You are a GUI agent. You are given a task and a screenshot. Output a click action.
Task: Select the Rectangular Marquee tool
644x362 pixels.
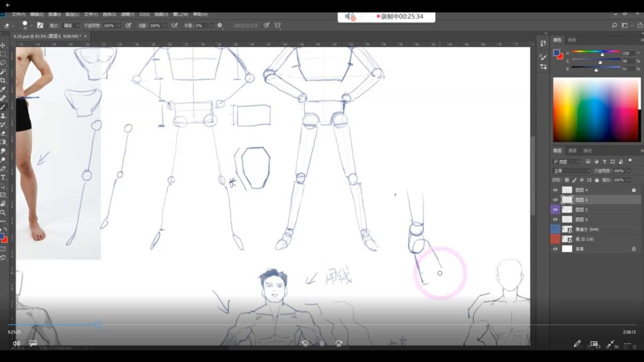point(3,54)
